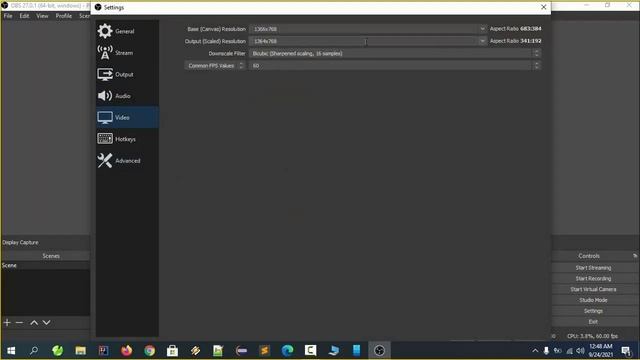Toggle Studio Mode in OBS Controls
The image size is (640, 360).
pyautogui.click(x=593, y=300)
